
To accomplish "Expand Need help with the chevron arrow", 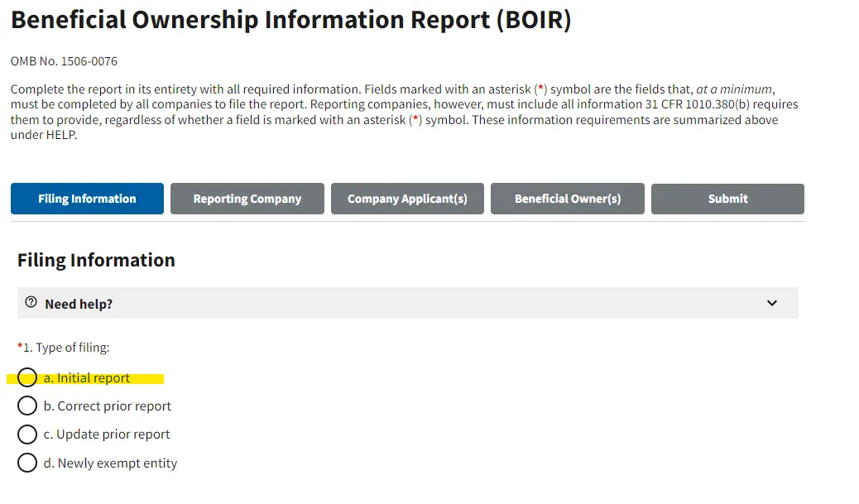I will click(772, 303).
